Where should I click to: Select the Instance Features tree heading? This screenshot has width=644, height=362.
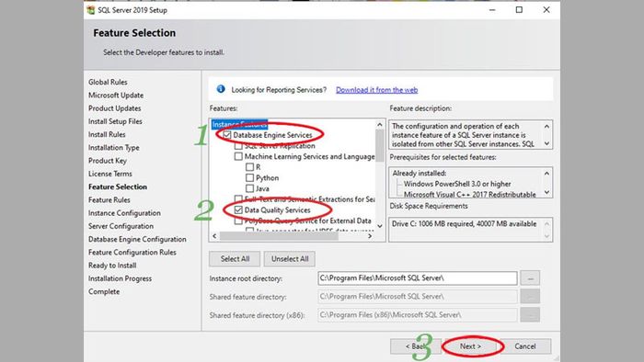click(239, 124)
